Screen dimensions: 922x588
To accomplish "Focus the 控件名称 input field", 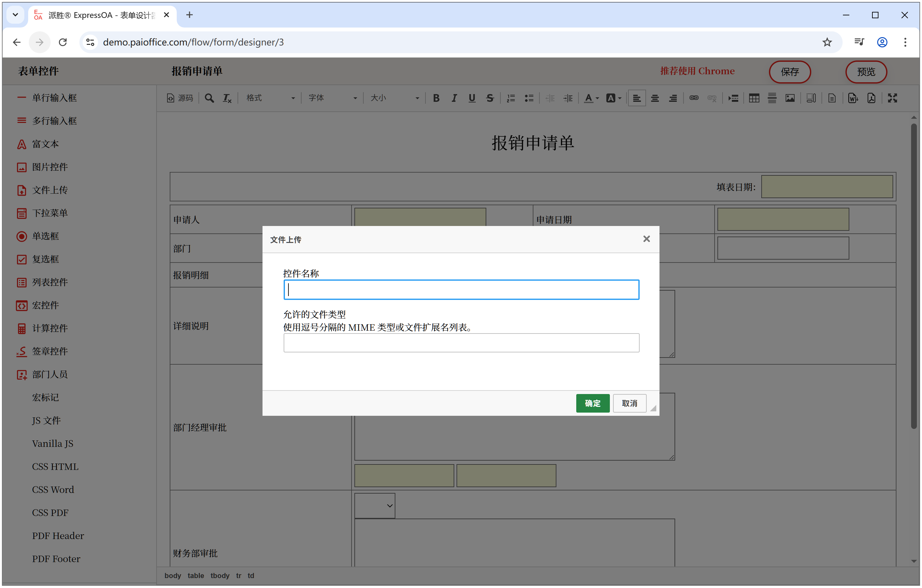I will point(461,290).
